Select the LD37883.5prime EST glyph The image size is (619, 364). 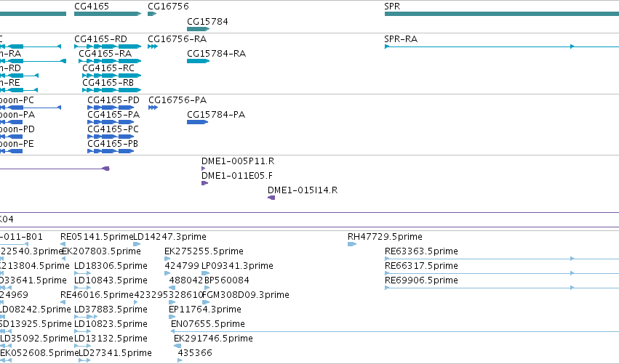(86, 317)
